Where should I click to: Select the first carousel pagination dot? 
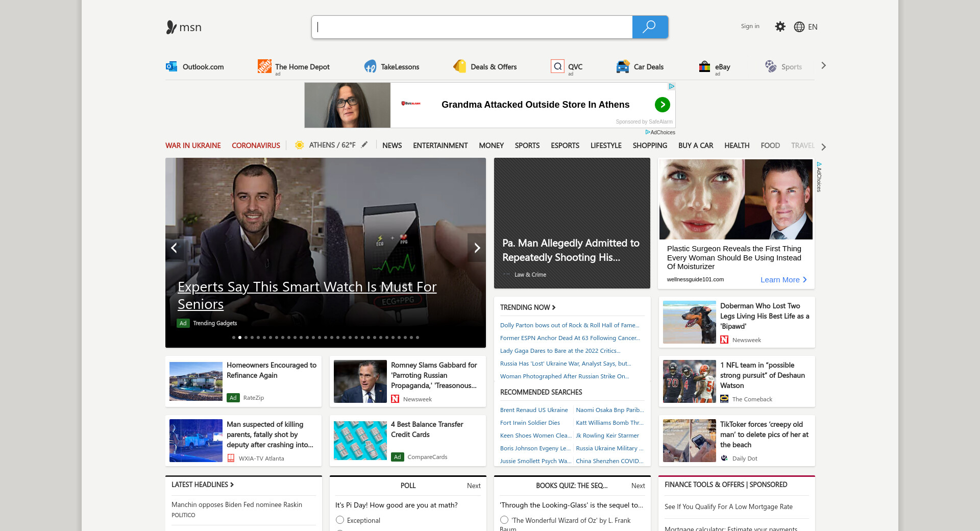[x=234, y=337]
